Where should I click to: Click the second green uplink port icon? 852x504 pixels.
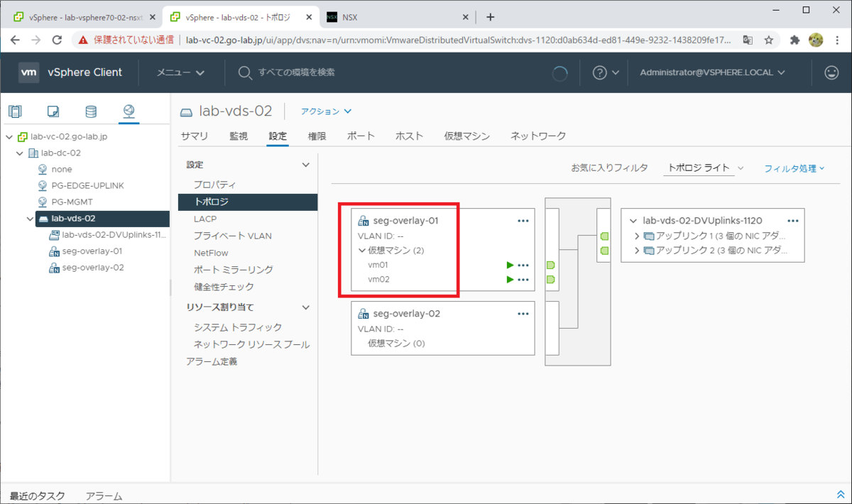point(604,251)
